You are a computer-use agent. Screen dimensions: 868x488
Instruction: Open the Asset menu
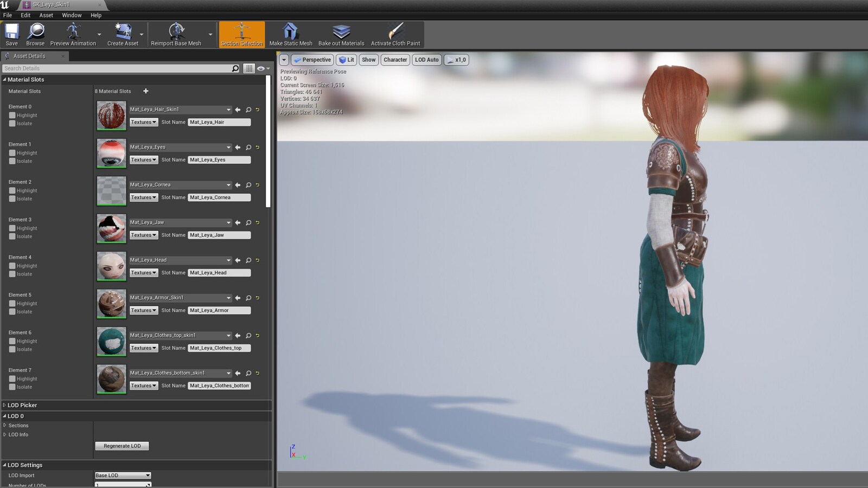[46, 15]
